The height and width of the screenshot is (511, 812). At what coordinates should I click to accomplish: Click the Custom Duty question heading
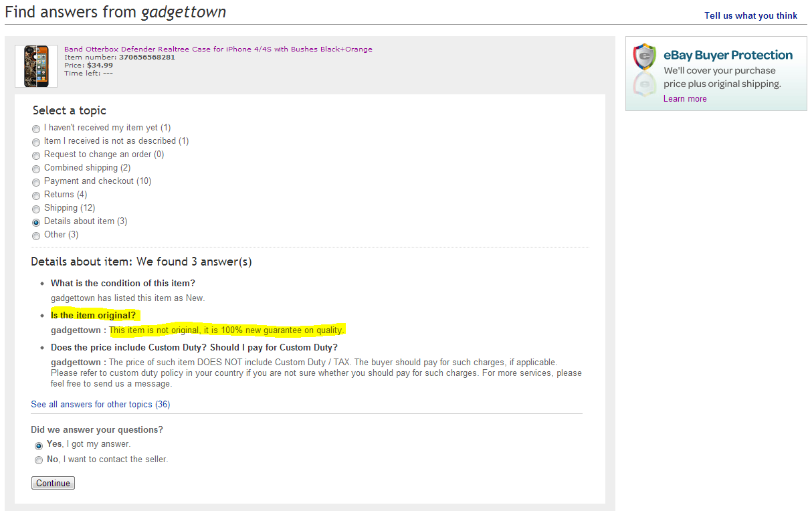194,348
